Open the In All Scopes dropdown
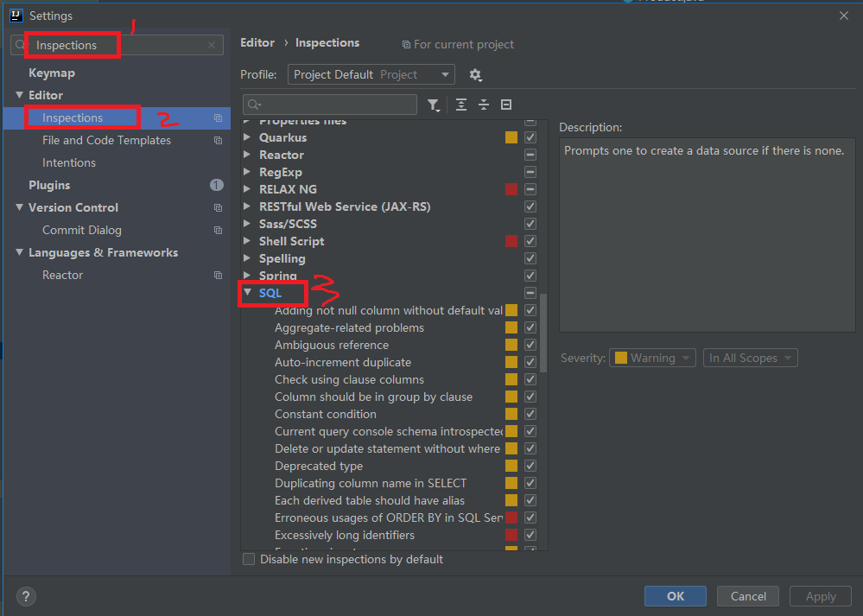The image size is (863, 616). click(750, 358)
